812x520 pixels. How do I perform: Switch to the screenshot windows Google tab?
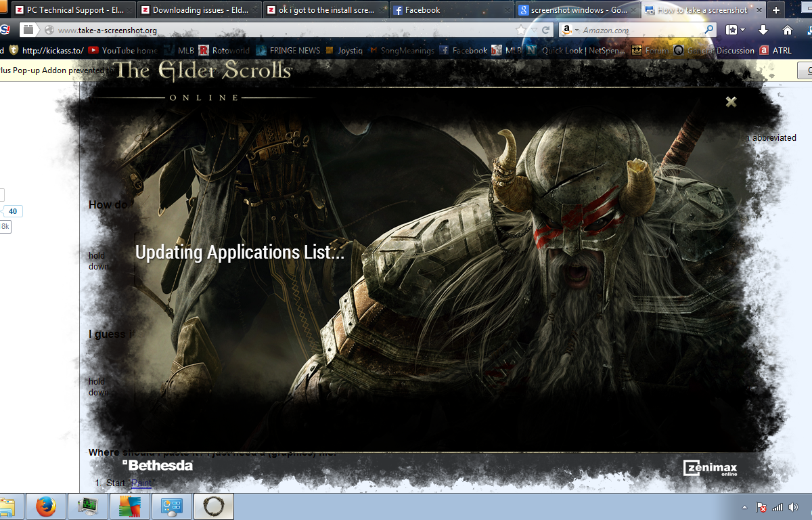[x=577, y=10]
